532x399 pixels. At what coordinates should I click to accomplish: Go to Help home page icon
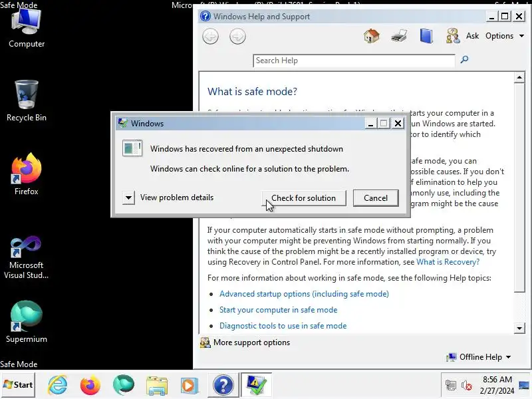(372, 36)
